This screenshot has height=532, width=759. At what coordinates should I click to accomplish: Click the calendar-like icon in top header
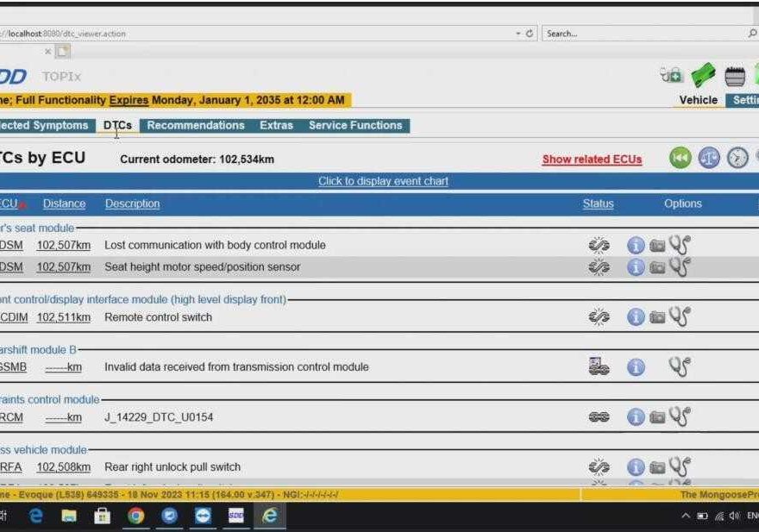735,77
